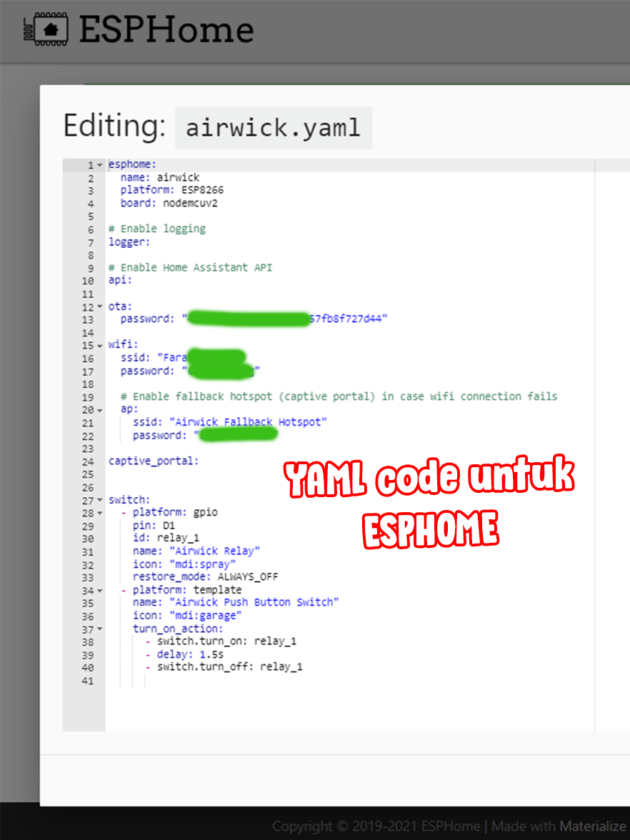Click '# Enable Home Assistant API' comment
Image resolution: width=630 pixels, height=840 pixels.
[190, 267]
